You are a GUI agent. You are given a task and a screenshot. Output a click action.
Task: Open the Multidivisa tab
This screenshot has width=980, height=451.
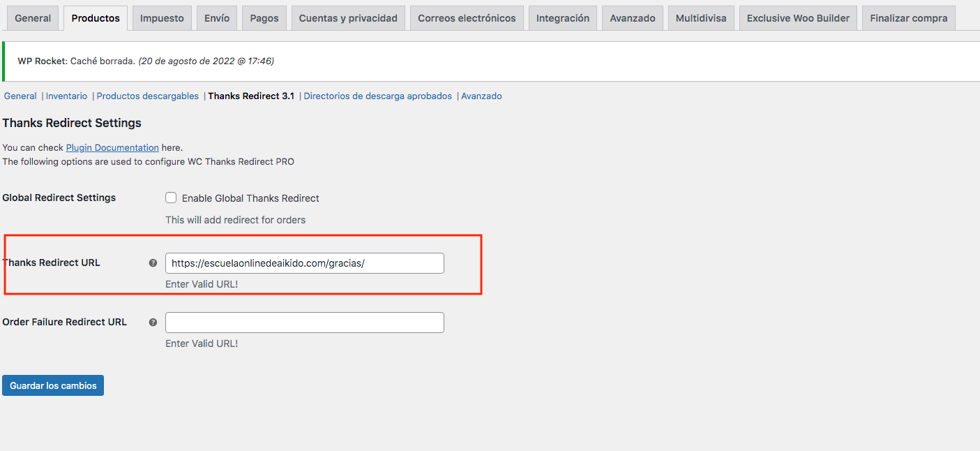pyautogui.click(x=701, y=18)
